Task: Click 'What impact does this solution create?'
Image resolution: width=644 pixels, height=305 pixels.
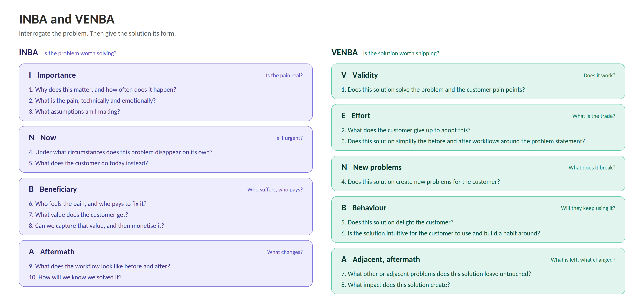Action: (395, 285)
